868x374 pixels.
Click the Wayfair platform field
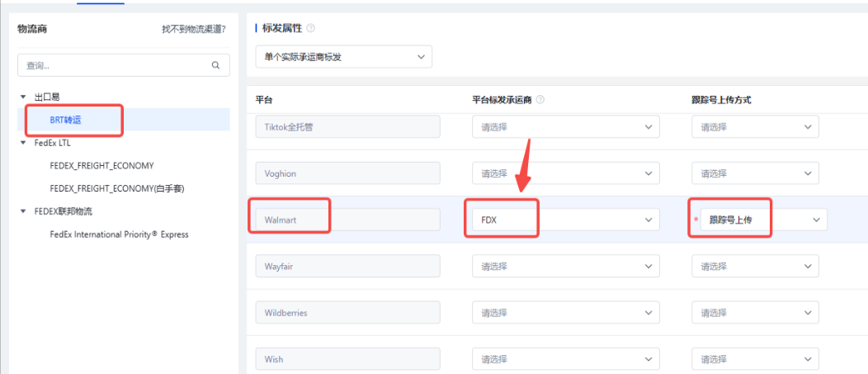click(x=347, y=266)
